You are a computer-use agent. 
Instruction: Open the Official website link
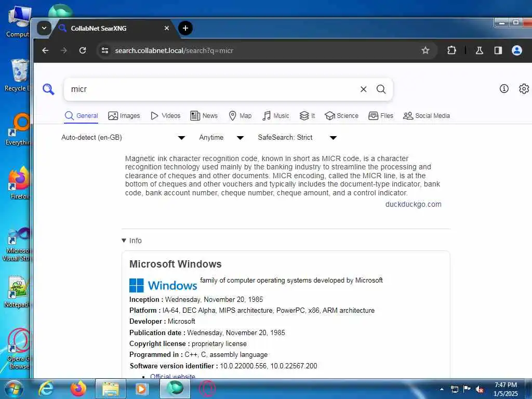pyautogui.click(x=172, y=376)
